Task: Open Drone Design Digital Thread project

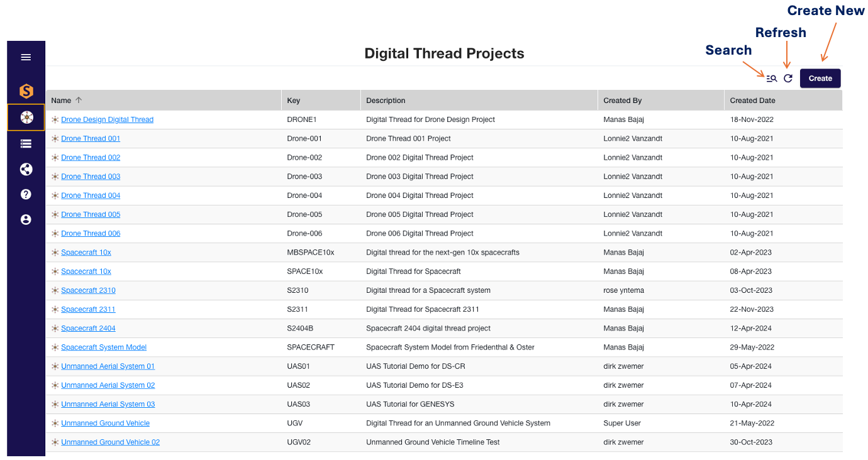Action: (x=107, y=119)
